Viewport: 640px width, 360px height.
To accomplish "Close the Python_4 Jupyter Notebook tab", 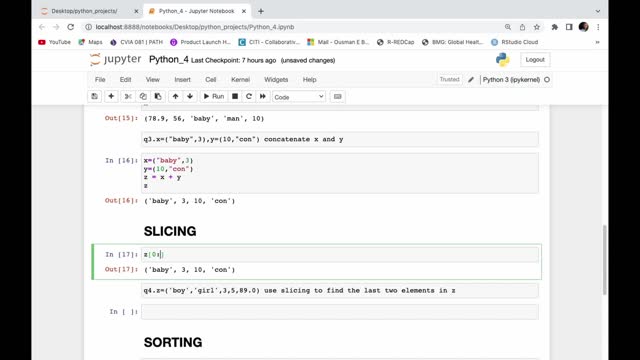I will pyautogui.click(x=244, y=11).
